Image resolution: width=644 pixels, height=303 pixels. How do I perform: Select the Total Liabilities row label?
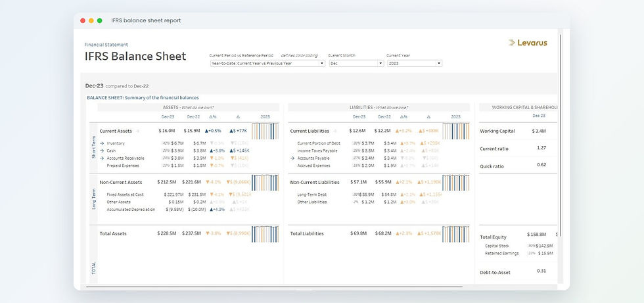(x=307, y=233)
